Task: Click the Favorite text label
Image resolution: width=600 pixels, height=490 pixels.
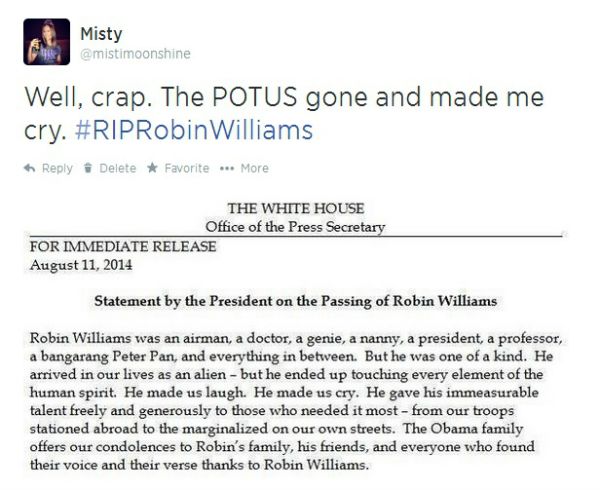Action: point(187,168)
